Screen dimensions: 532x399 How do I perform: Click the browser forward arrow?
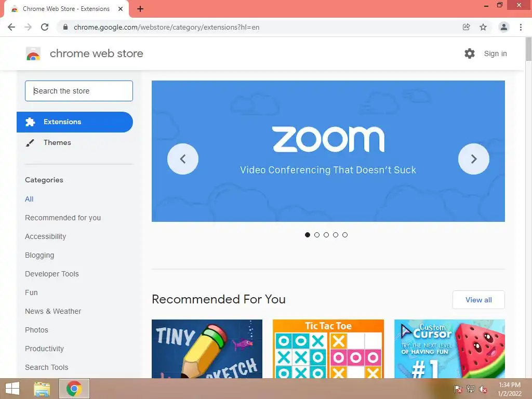point(28,27)
